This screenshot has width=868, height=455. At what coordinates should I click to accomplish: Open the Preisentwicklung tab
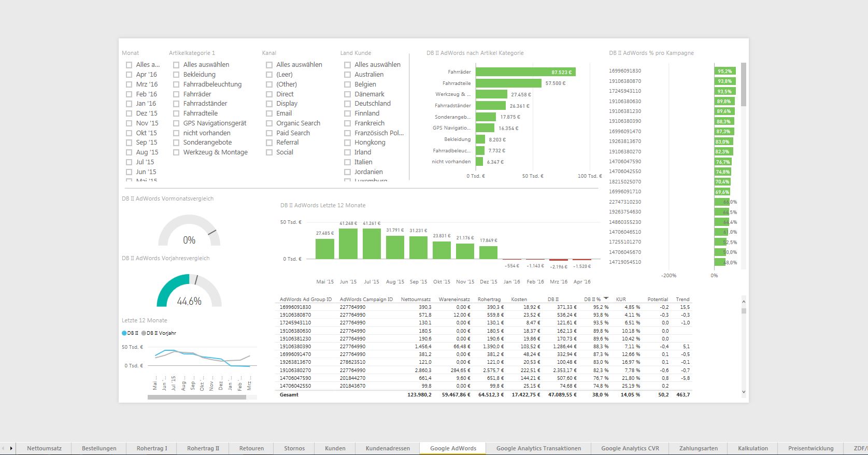(x=810, y=448)
